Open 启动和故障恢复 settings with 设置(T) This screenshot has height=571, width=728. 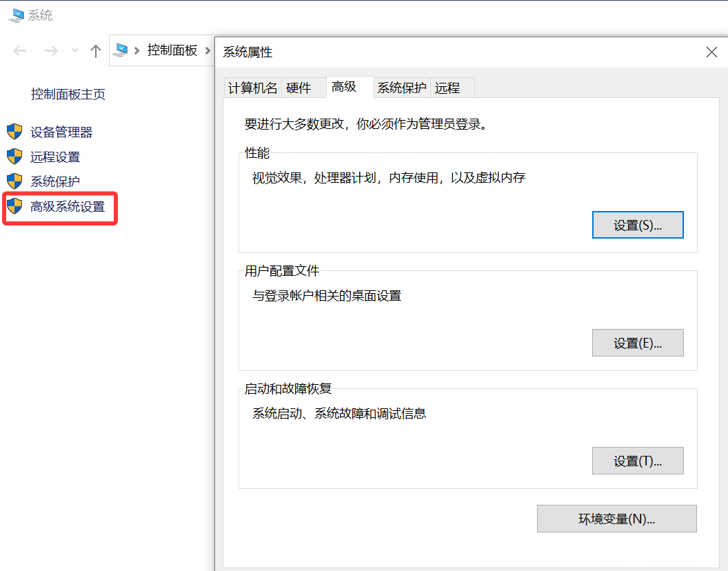click(x=637, y=461)
